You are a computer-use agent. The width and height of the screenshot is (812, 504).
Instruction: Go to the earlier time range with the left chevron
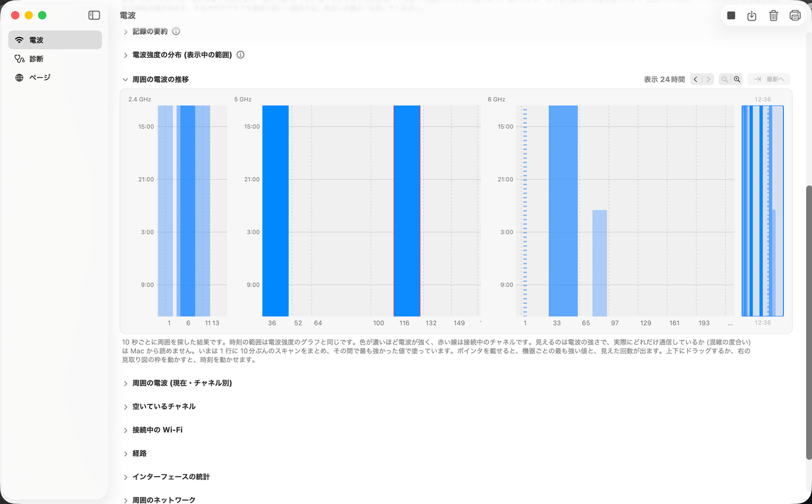click(696, 79)
